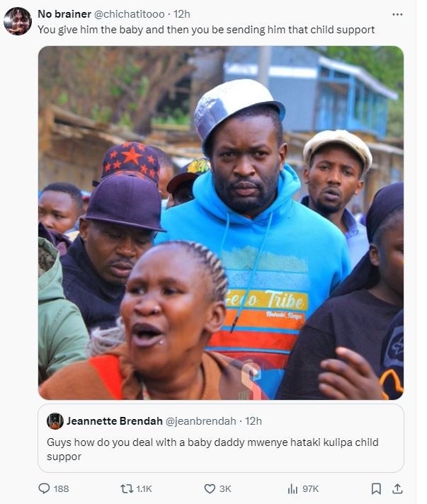This screenshot has height=504, width=427.
Task: Open the @jeanbrendah handle
Action: click(x=200, y=421)
